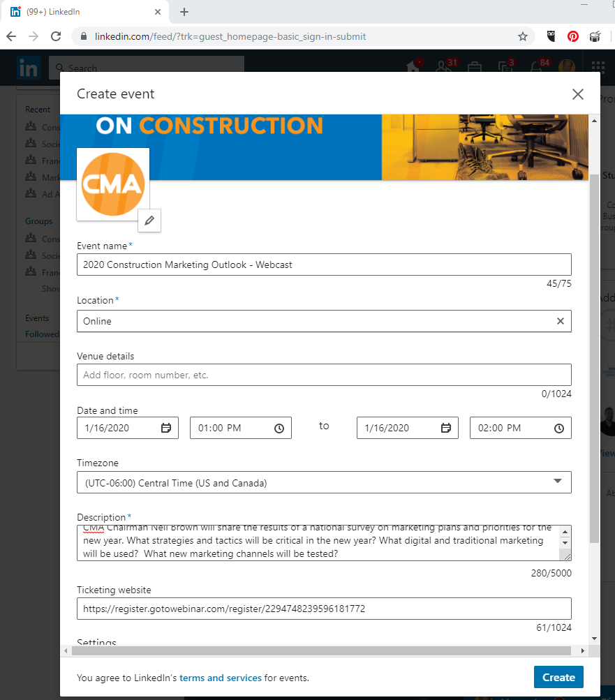Open a new browser tab

pos(184,12)
